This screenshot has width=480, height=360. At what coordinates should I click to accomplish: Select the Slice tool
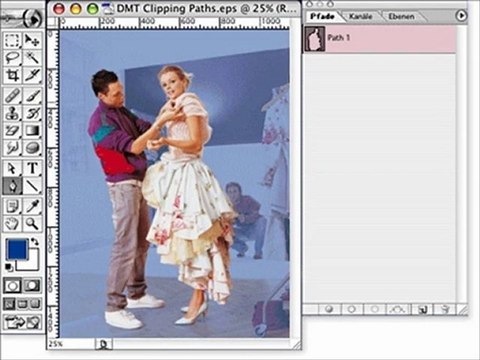32,75
